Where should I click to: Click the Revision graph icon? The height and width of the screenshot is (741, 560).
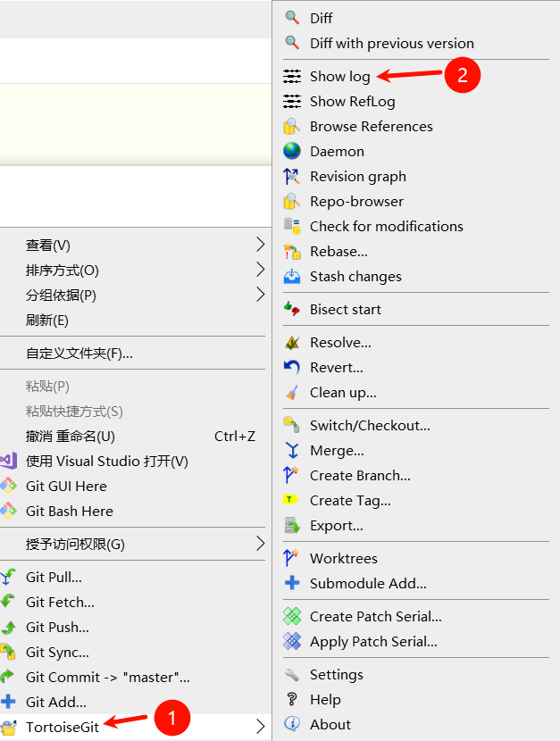pyautogui.click(x=292, y=176)
